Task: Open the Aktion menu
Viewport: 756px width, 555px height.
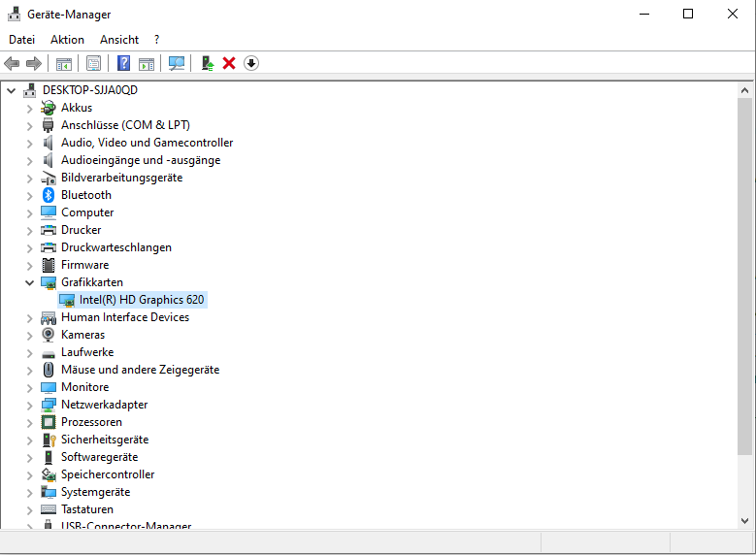Action: click(x=67, y=40)
